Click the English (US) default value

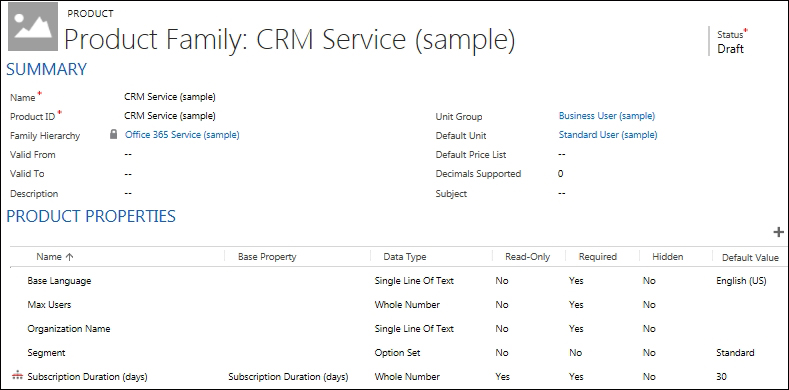(741, 281)
